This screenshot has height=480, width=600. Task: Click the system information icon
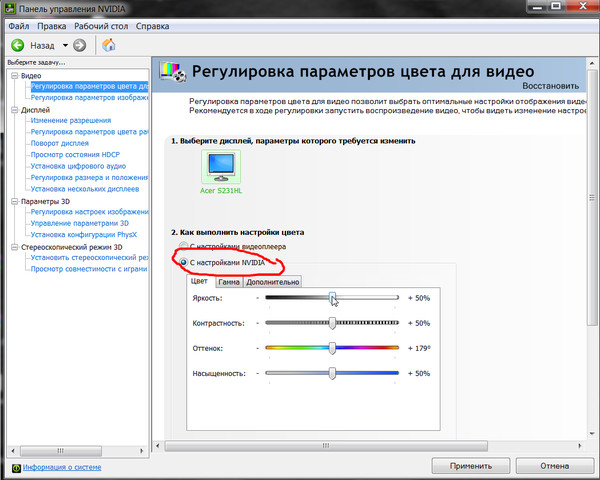[x=16, y=468]
